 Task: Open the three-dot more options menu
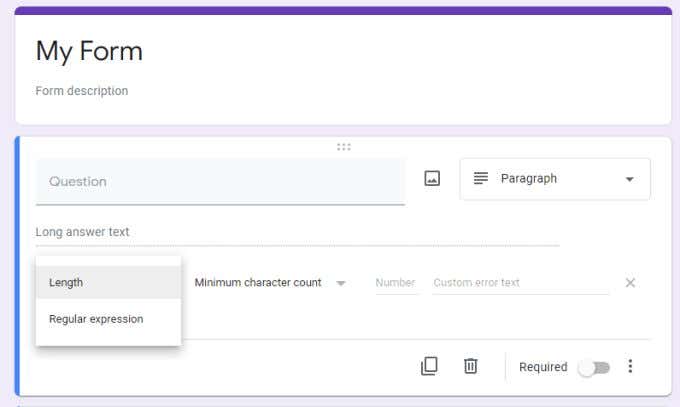pyautogui.click(x=630, y=366)
